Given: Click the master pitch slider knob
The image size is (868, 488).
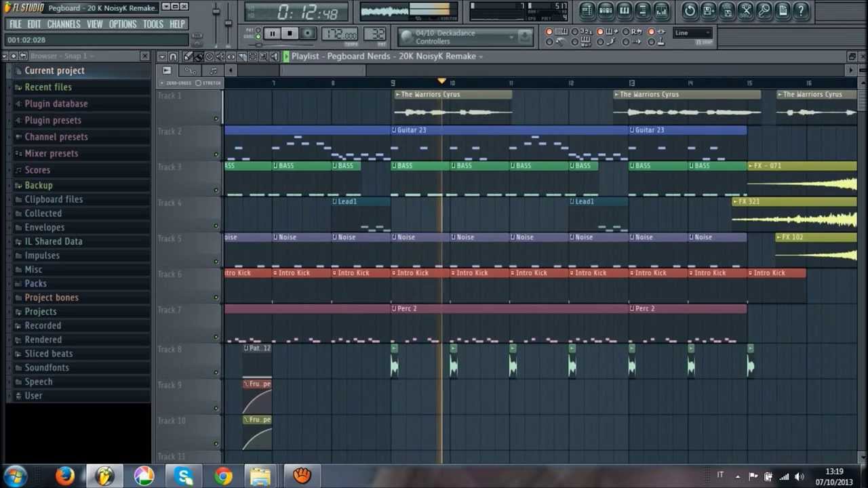Looking at the screenshot, I should pos(229,23).
